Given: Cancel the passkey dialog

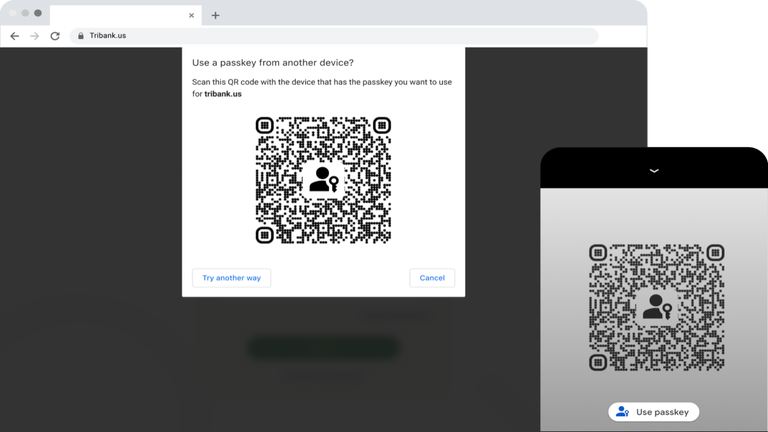Looking at the screenshot, I should [432, 278].
